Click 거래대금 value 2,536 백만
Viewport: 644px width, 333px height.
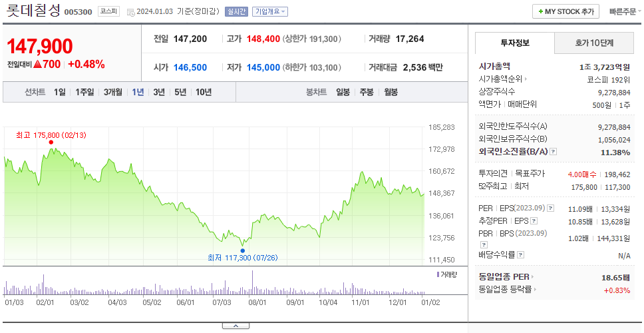(422, 67)
